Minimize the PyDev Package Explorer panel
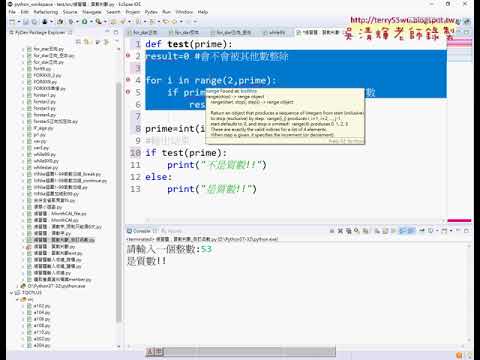Viewport: 480px width, 360px height. [x=107, y=32]
